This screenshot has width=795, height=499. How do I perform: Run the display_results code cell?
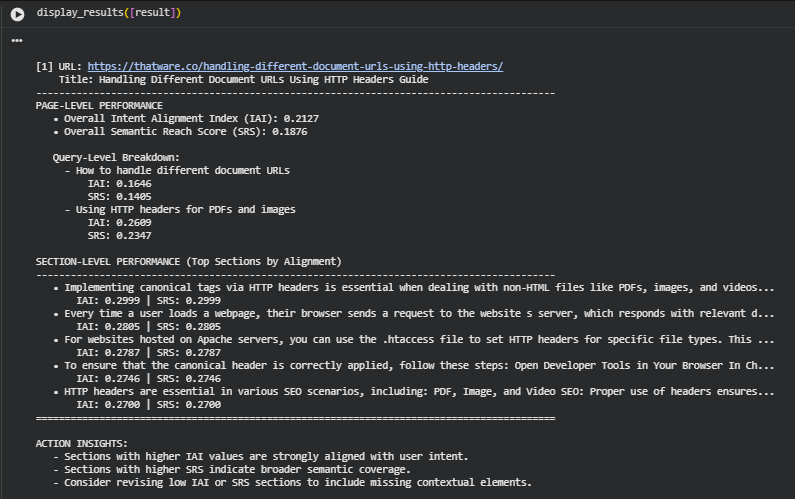[x=17, y=14]
